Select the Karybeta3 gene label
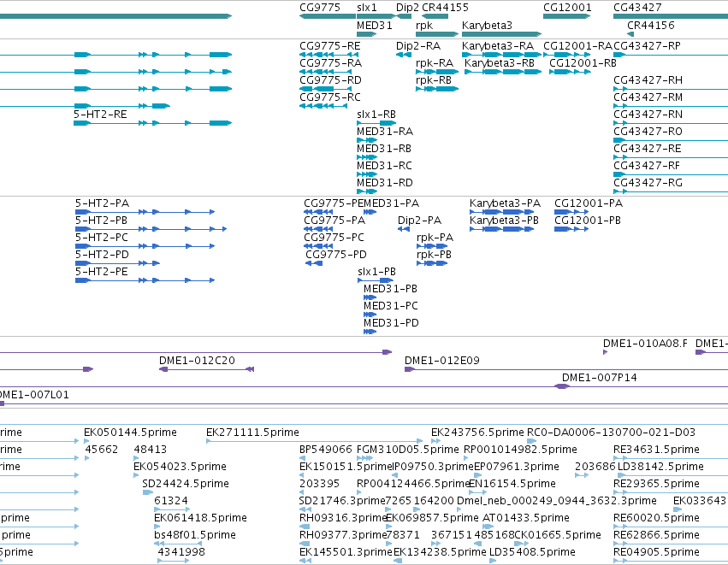This screenshot has width=728, height=565. [x=487, y=26]
